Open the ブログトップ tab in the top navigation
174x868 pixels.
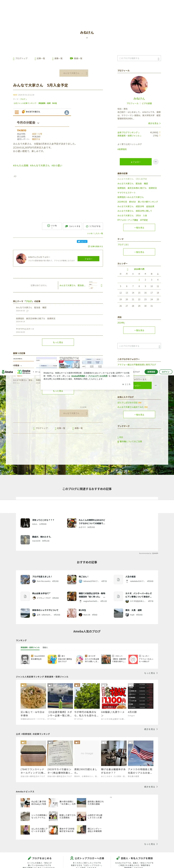pos(20,58)
